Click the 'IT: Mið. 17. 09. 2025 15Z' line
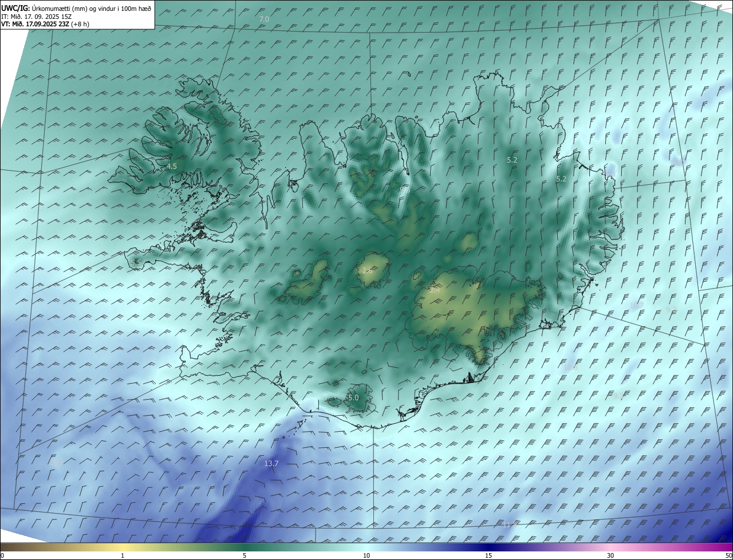 coord(38,16)
